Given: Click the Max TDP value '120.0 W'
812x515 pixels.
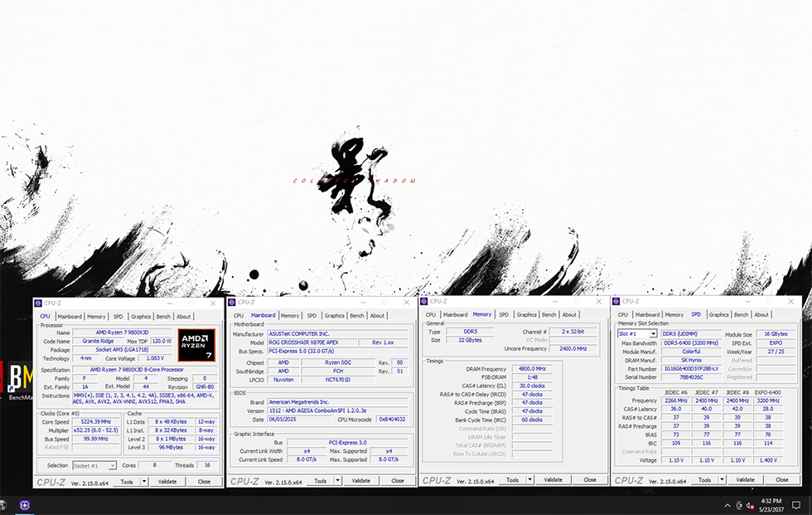Looking at the screenshot, I should (162, 342).
